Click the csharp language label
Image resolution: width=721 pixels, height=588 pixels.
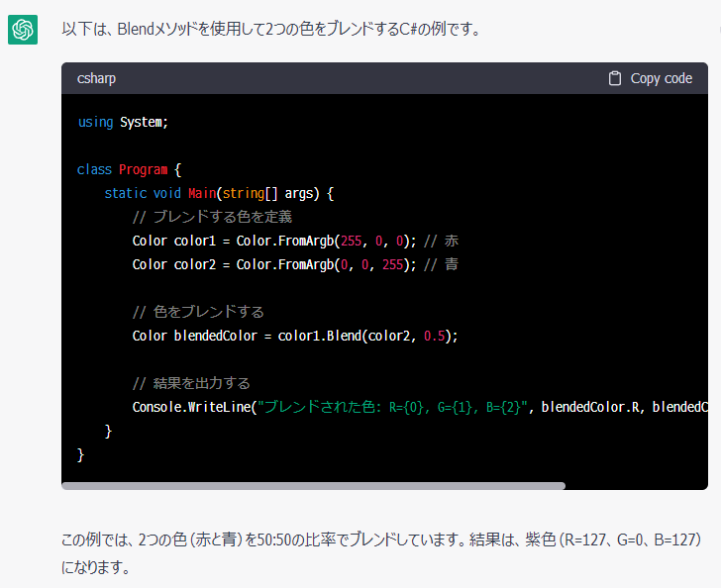pos(96,78)
